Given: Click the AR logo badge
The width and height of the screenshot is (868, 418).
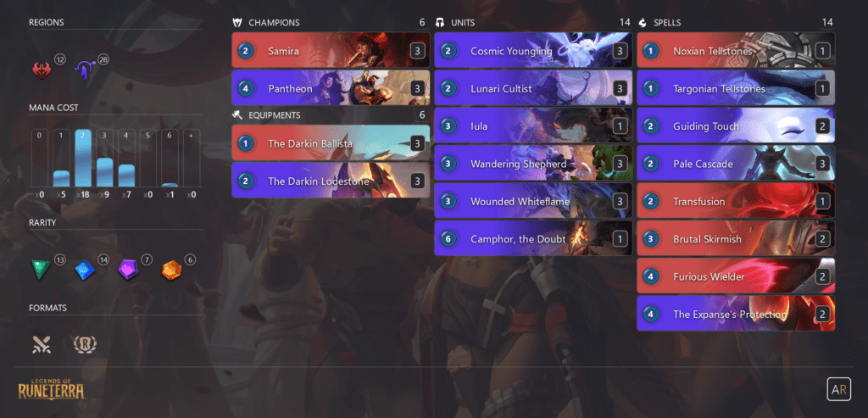Looking at the screenshot, I should pos(838,389).
